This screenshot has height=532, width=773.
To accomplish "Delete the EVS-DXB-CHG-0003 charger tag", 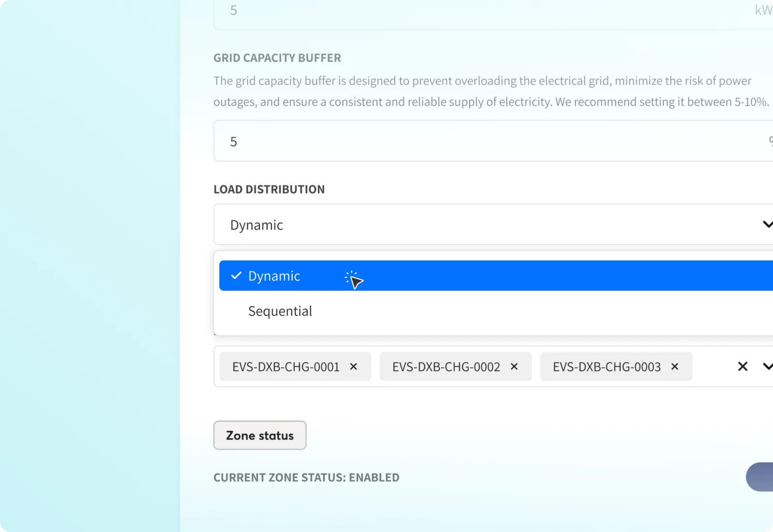I will [675, 367].
